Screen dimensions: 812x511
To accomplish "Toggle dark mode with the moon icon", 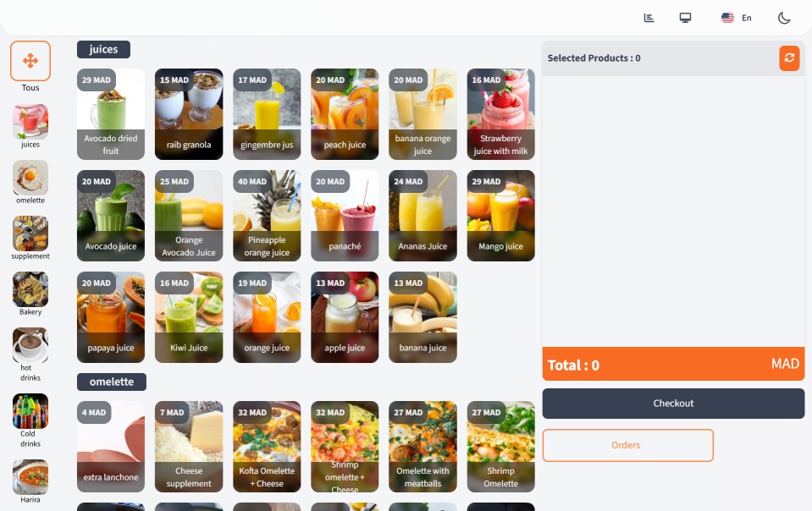I will (784, 18).
